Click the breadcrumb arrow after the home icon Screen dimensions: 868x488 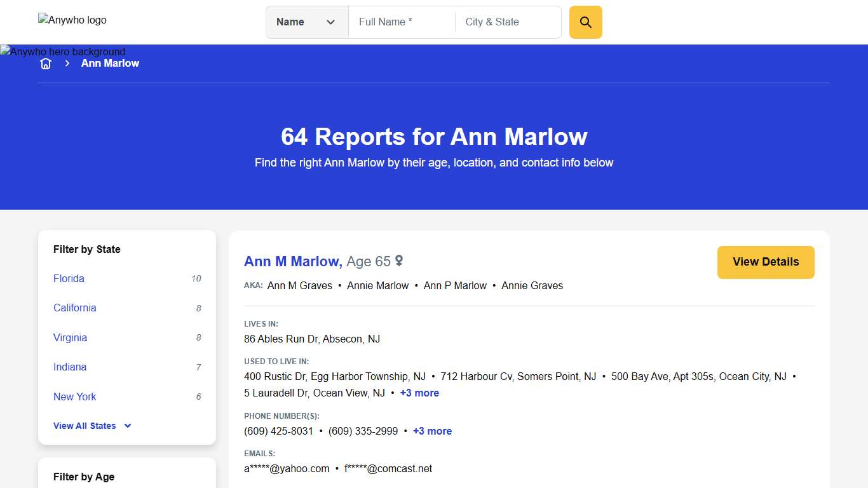pyautogui.click(x=67, y=64)
